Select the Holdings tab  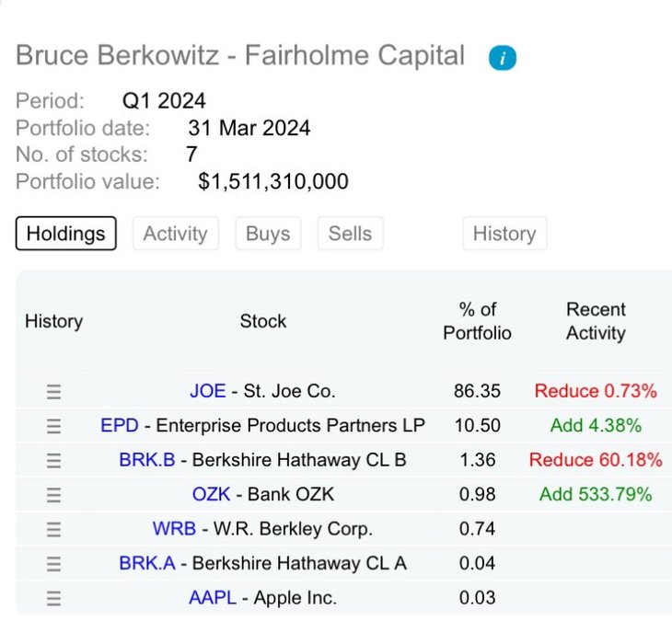[x=66, y=234]
